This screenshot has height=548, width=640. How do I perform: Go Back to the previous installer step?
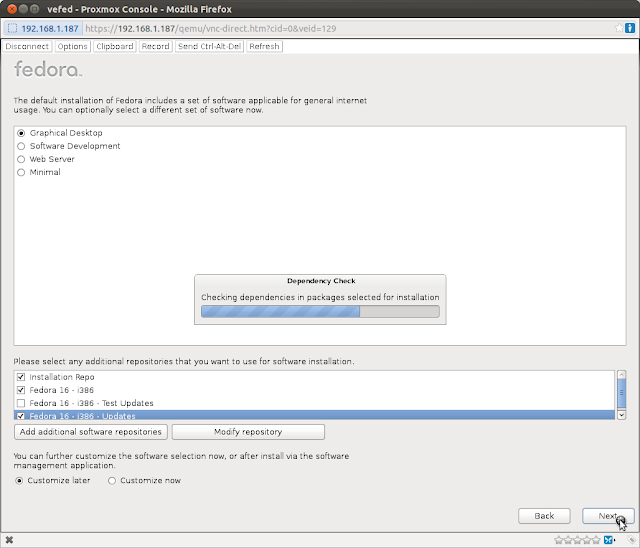(544, 516)
